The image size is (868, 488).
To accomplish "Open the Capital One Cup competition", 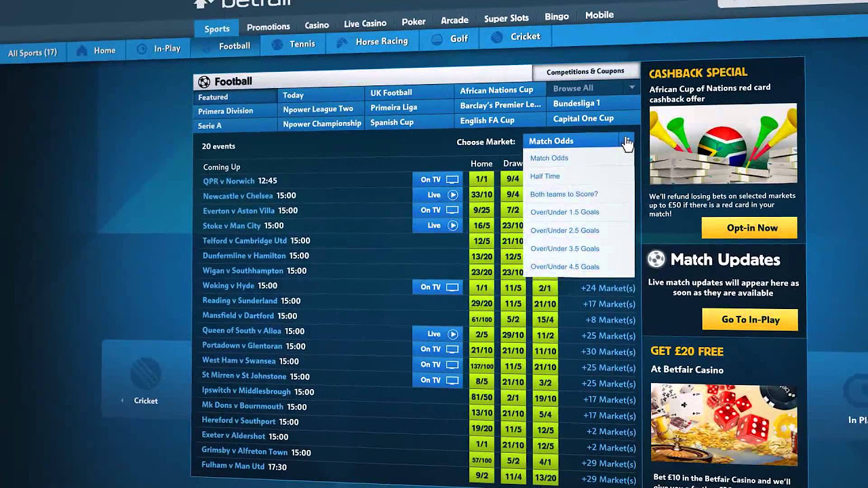I will pyautogui.click(x=594, y=118).
